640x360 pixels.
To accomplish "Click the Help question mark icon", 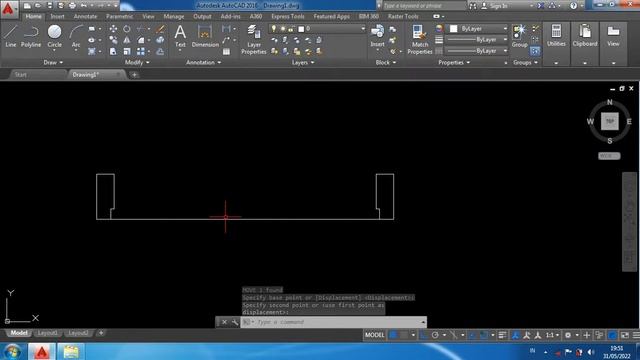I will coord(573,6).
